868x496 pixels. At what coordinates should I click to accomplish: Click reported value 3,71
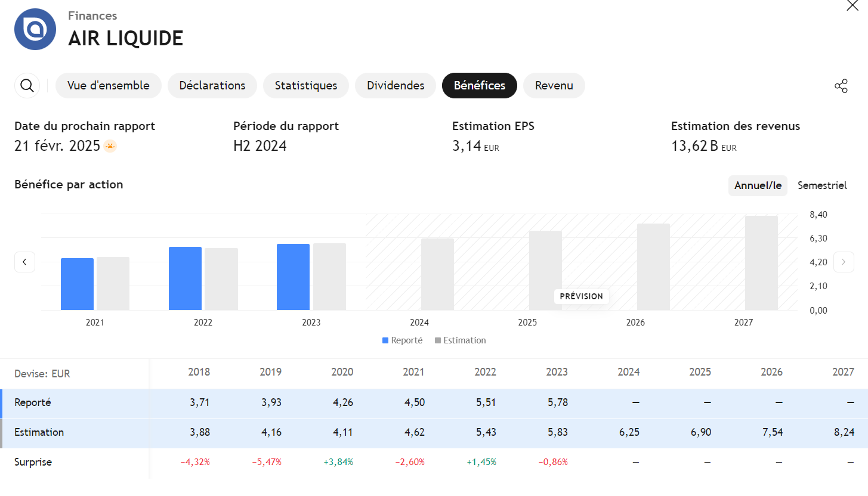coord(200,402)
